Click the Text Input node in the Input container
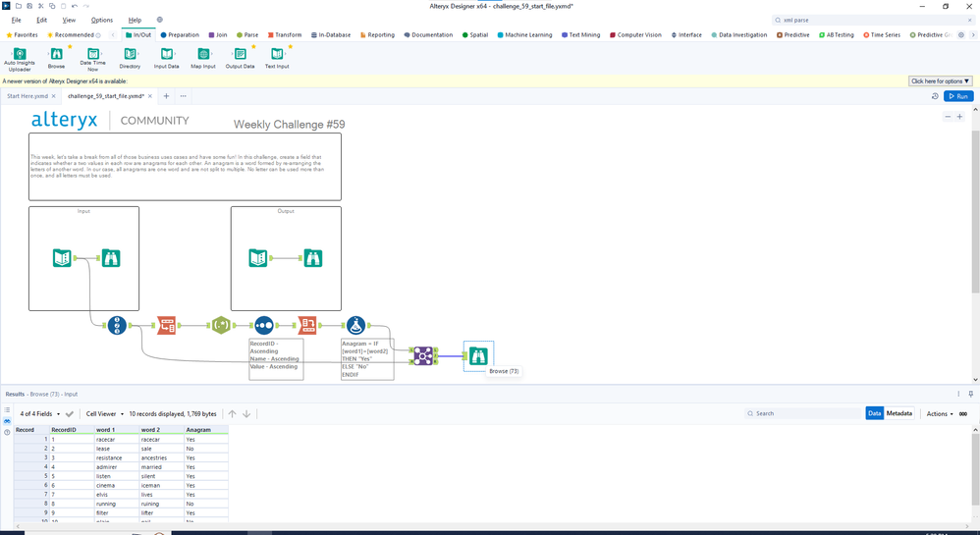The image size is (980, 535). [x=62, y=258]
